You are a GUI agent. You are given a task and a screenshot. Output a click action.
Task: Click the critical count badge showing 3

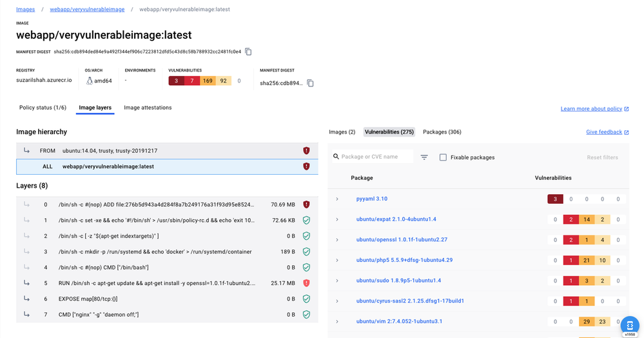(176, 81)
